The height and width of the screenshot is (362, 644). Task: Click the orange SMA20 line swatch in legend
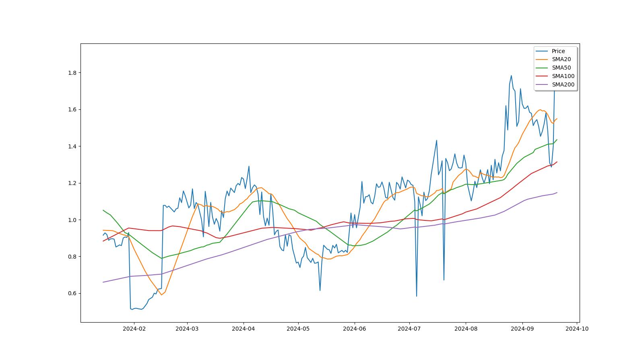(542, 60)
